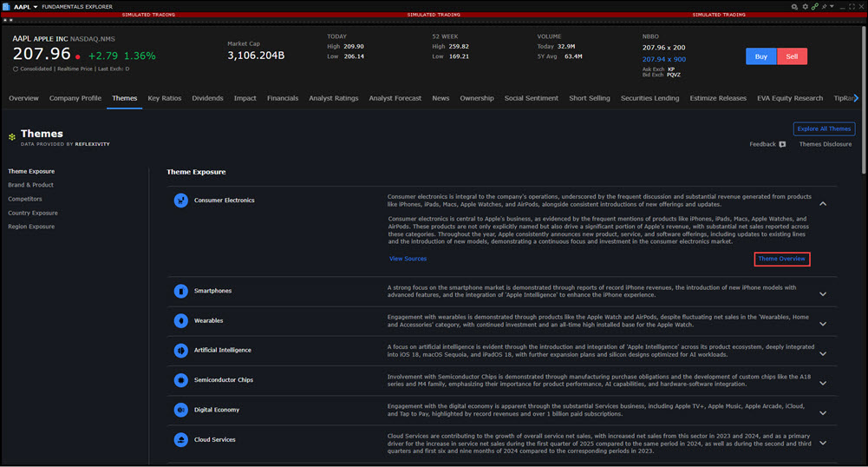Click the Theme Overview button
This screenshot has height=467, width=868.
click(x=781, y=259)
